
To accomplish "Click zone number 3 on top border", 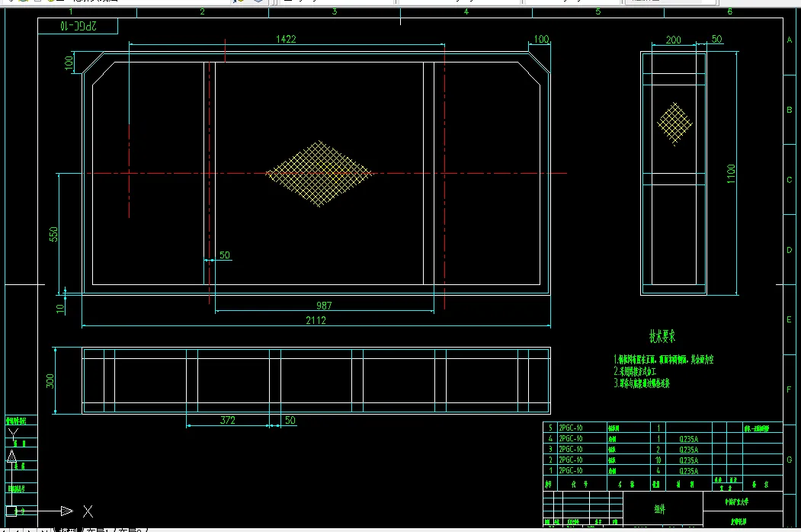I will point(335,11).
